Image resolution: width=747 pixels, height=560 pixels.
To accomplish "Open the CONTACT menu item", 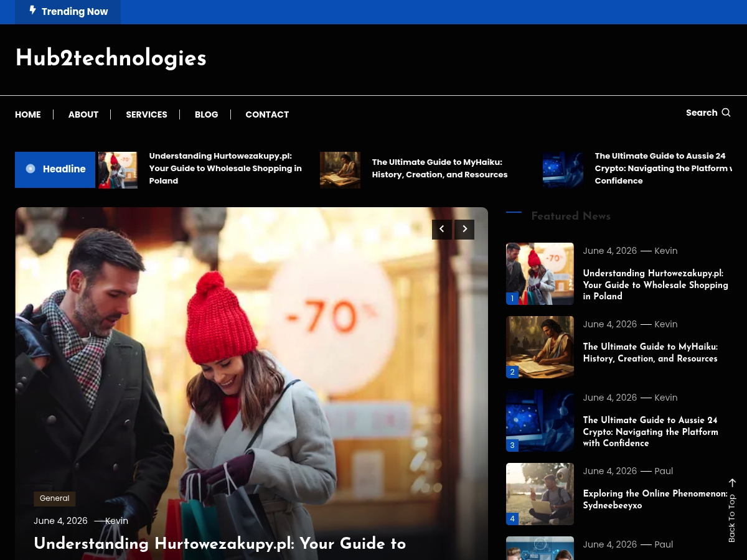I will pyautogui.click(x=267, y=114).
